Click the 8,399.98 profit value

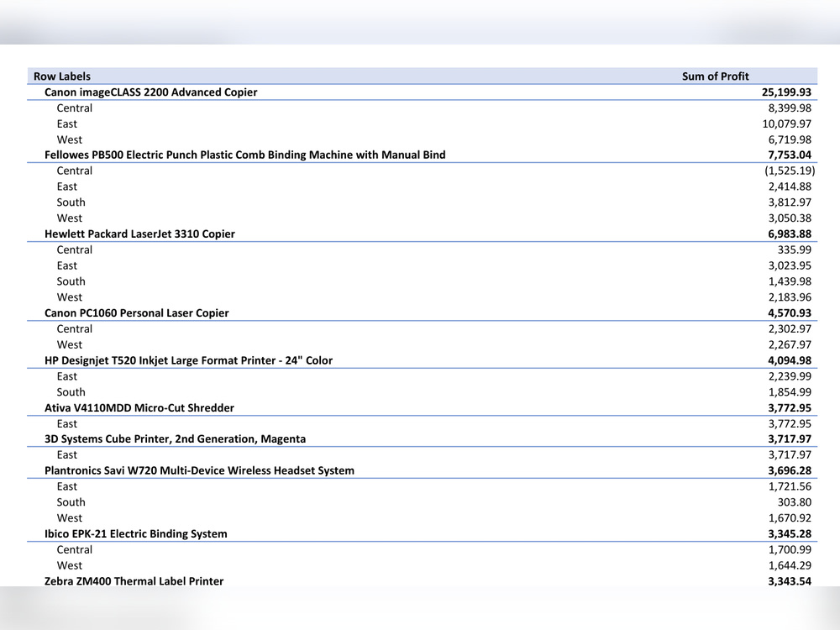pyautogui.click(x=790, y=108)
